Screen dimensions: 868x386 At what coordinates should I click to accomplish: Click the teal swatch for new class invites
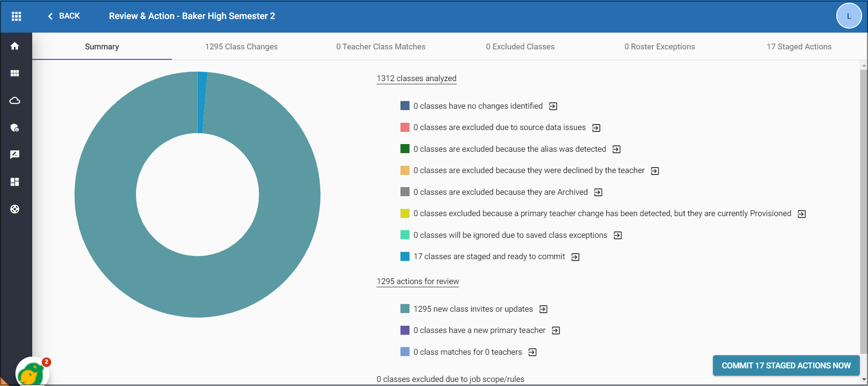(405, 309)
